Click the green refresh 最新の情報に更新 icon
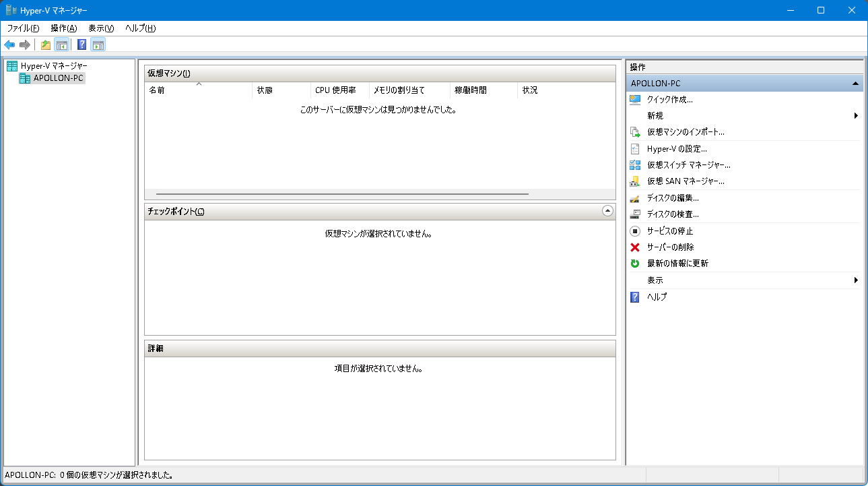868x486 pixels. click(x=635, y=264)
